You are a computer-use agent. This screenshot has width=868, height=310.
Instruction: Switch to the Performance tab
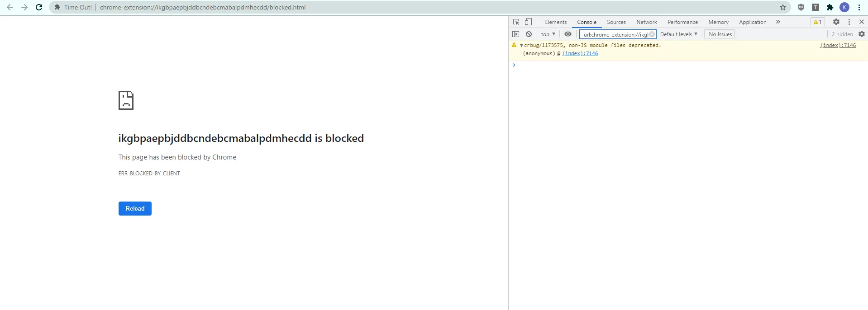click(x=682, y=22)
